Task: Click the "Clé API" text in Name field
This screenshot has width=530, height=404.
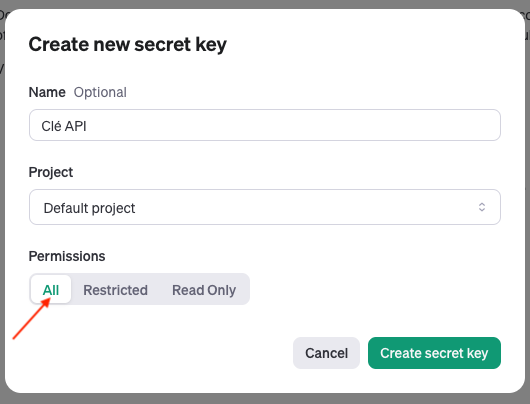Action: [64, 126]
